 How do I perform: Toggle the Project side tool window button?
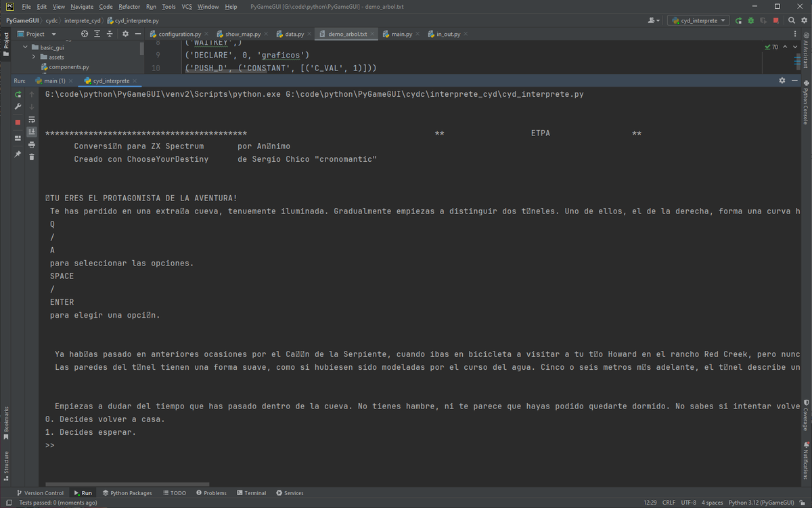coord(6,44)
